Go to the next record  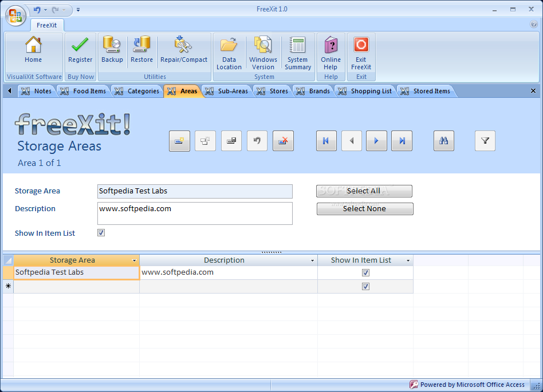click(376, 141)
